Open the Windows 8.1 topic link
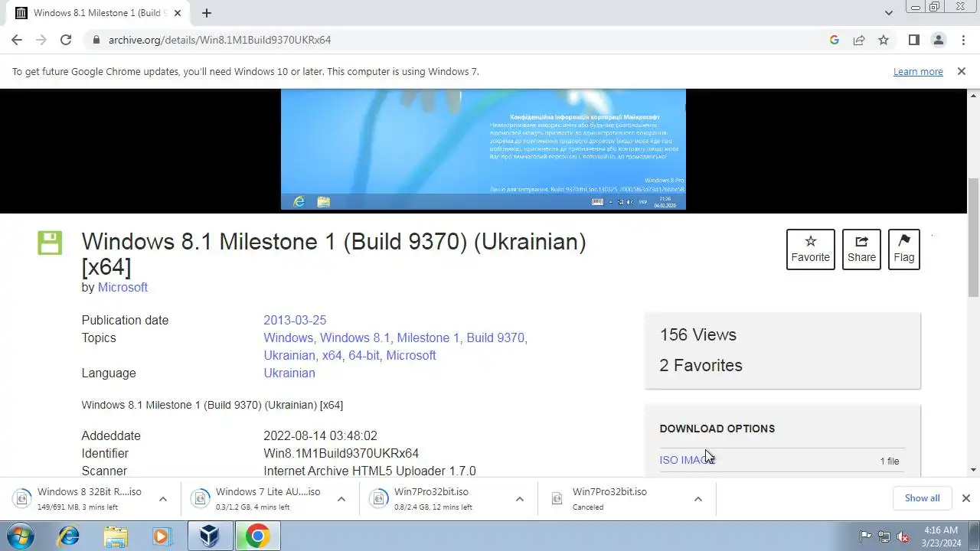 [354, 337]
